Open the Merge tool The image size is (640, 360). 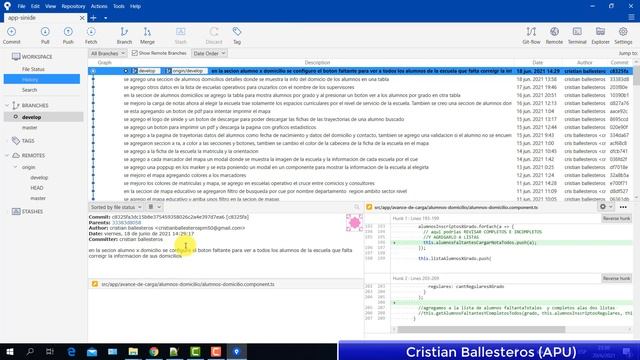click(x=147, y=36)
